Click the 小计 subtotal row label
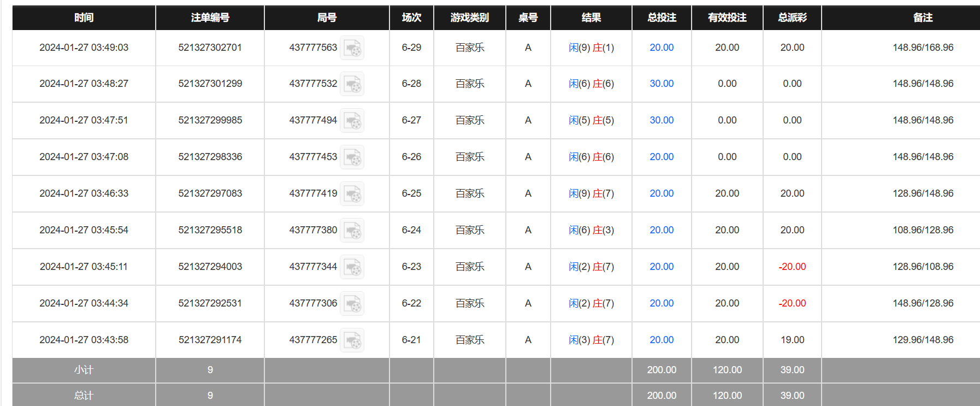This screenshot has width=980, height=406. click(84, 370)
